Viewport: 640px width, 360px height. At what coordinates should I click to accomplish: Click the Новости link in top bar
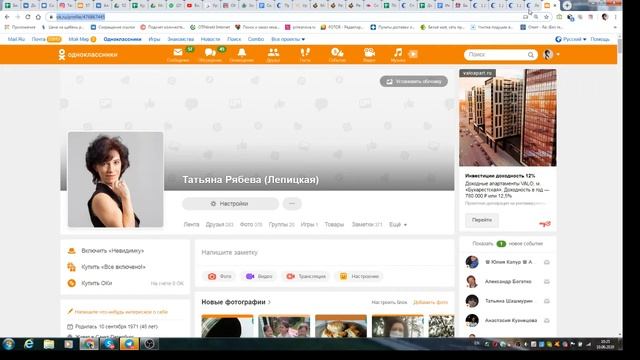pyautogui.click(x=210, y=39)
